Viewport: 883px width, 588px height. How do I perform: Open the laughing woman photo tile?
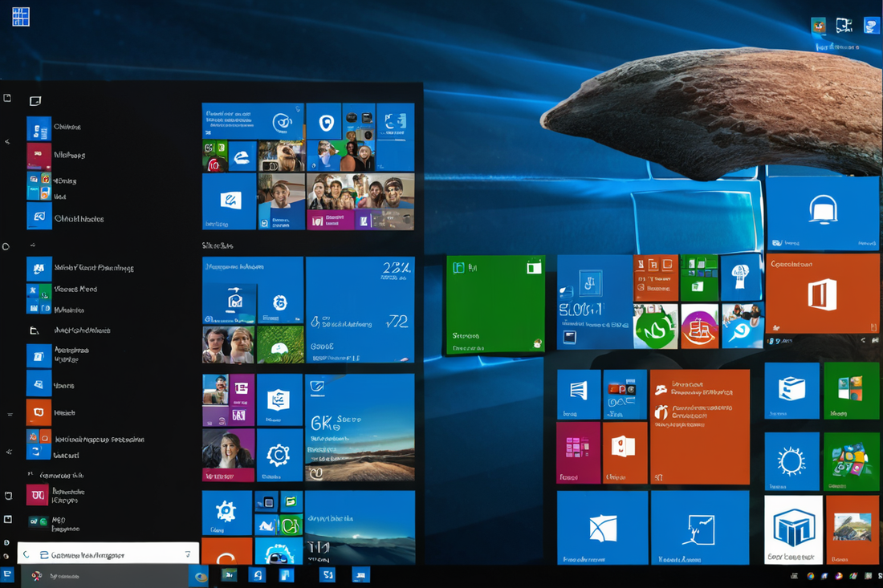click(229, 455)
